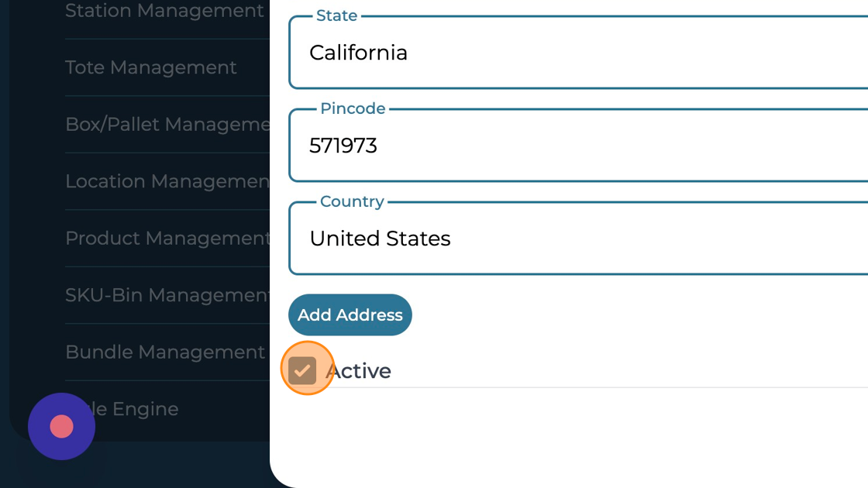Click the Country field with United States
Viewport: 868px width, 488px height.
tap(581, 239)
